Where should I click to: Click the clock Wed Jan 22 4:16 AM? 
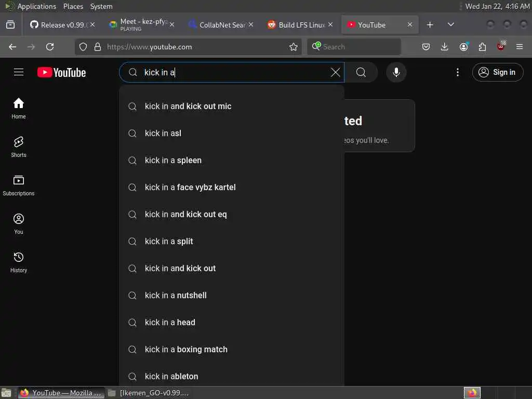click(x=497, y=6)
